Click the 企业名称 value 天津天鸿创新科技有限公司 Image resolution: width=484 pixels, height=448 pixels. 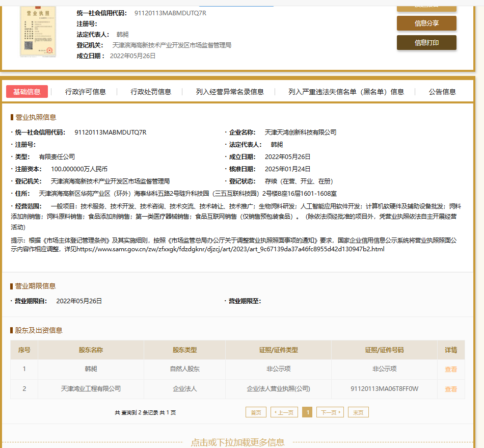pyautogui.click(x=301, y=132)
